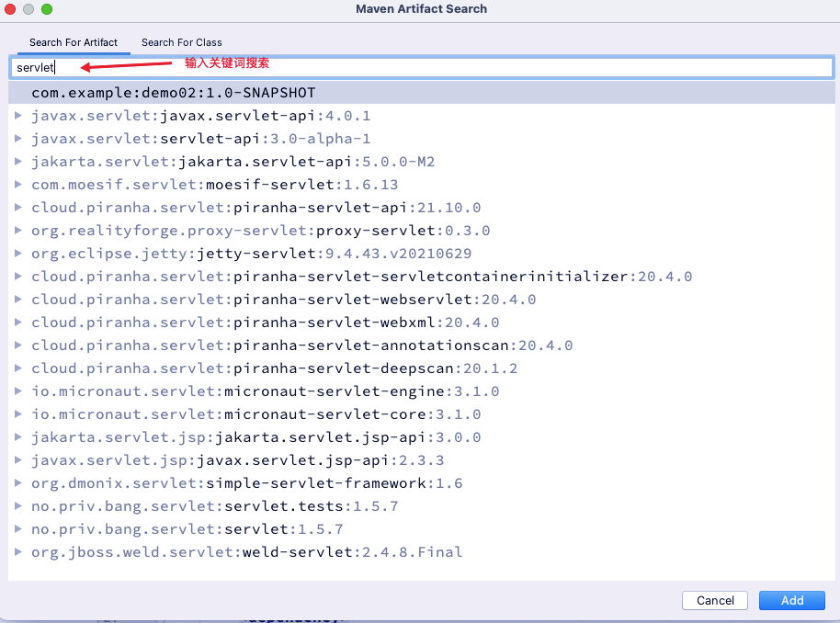Expand piranha-servlet-servletcontainerinitializer:20.4.0 entry
Image resolution: width=840 pixels, height=623 pixels.
click(x=18, y=276)
